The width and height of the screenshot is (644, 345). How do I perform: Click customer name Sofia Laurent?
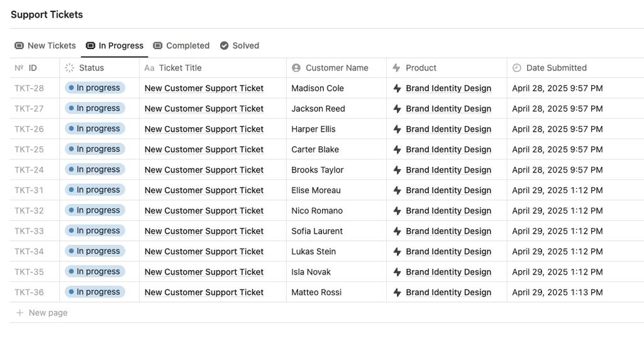click(x=317, y=231)
